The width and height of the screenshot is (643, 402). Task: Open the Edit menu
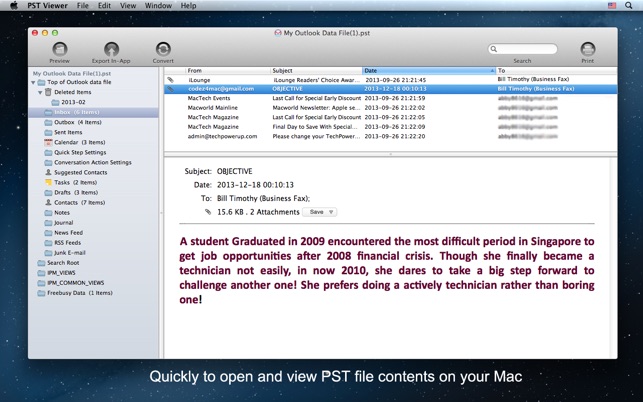click(104, 5)
